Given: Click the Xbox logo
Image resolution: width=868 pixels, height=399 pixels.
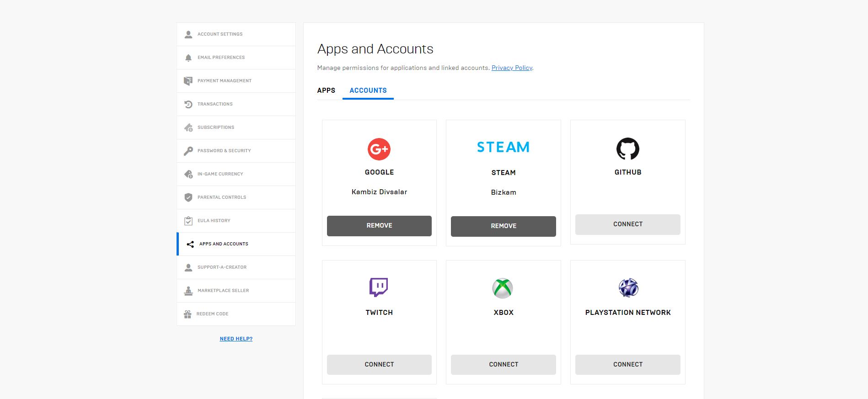Looking at the screenshot, I should (x=503, y=288).
